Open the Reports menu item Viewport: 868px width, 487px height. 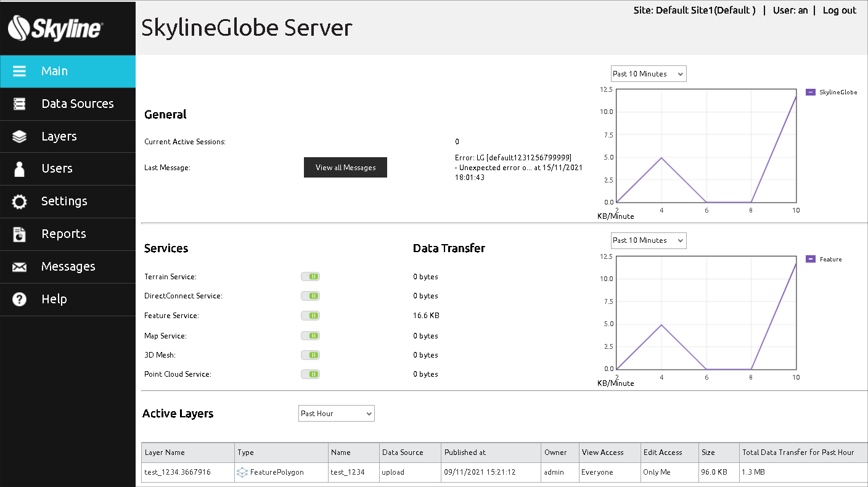68,234
